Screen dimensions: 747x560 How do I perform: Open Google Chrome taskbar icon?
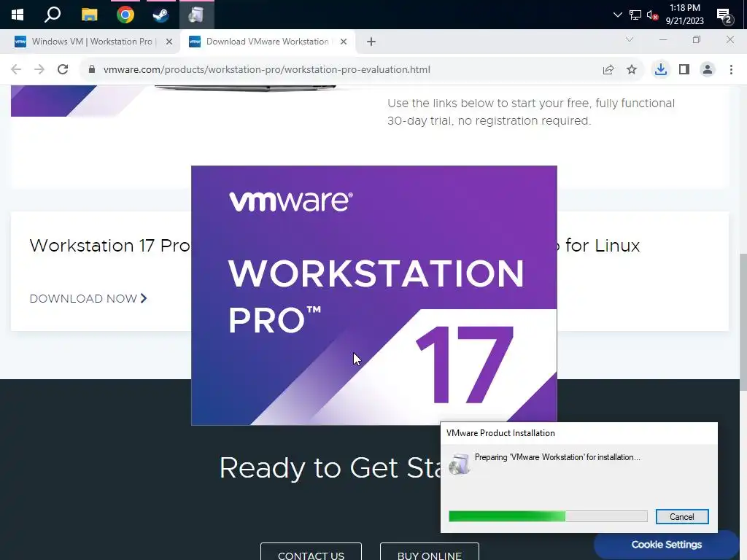pyautogui.click(x=125, y=15)
